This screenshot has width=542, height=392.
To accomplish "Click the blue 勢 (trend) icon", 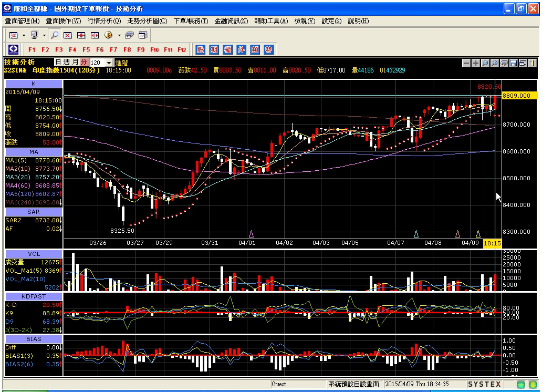I will pyautogui.click(x=268, y=49).
